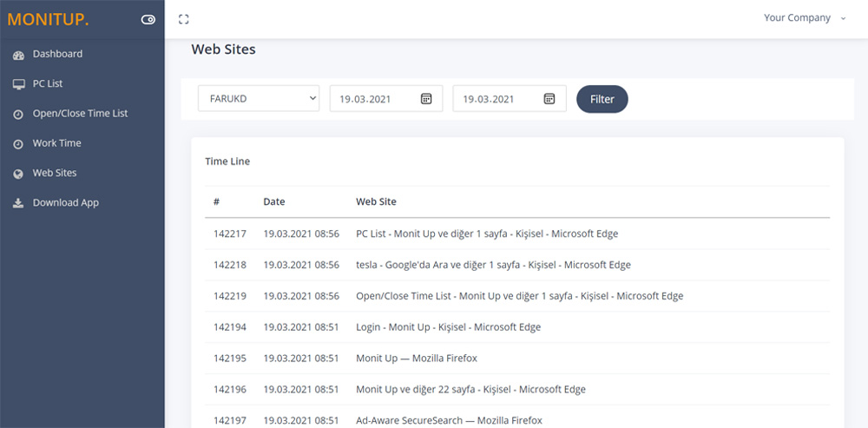The width and height of the screenshot is (868, 428).
Task: Click the 'Login - Monit Up' entry
Action: click(449, 326)
